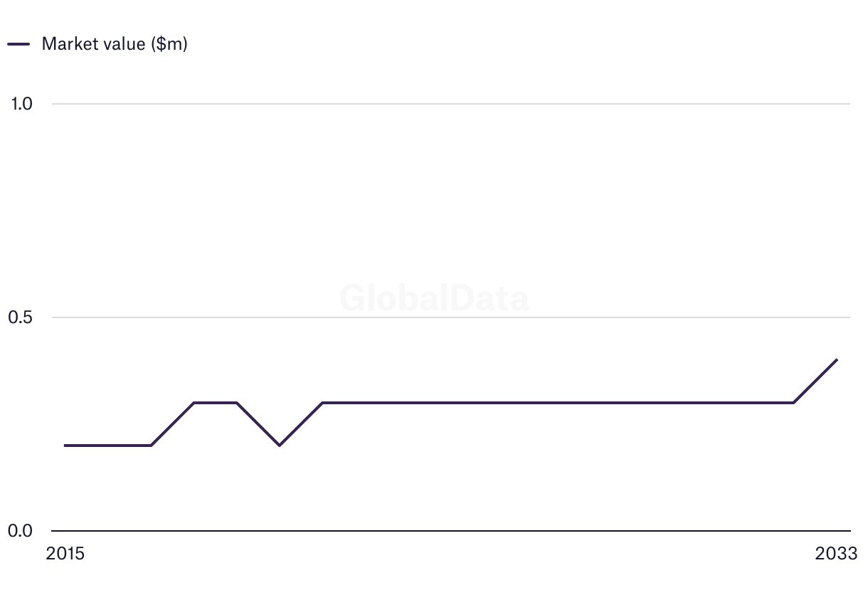
Task: Click the 0.5 y-axis label
Action: (22, 317)
